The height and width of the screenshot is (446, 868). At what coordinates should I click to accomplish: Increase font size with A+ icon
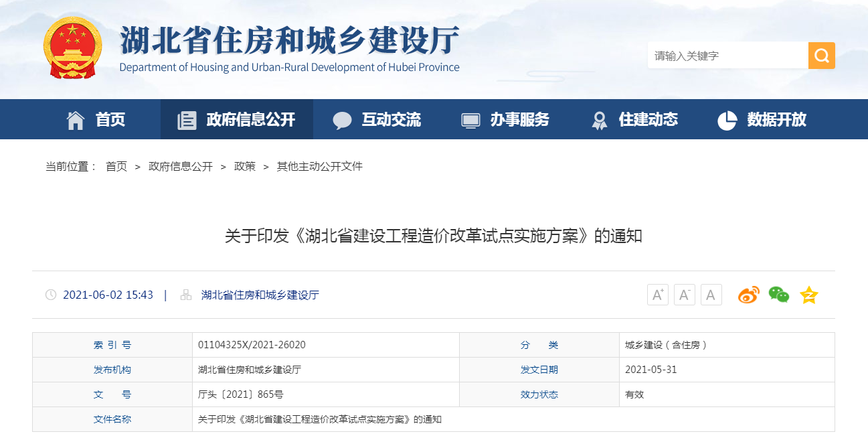(658, 295)
